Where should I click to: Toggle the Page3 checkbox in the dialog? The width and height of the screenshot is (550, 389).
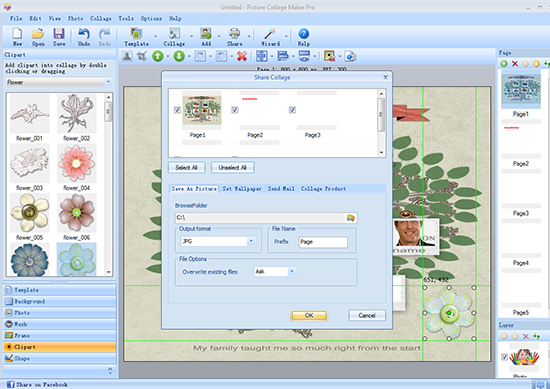[x=292, y=110]
